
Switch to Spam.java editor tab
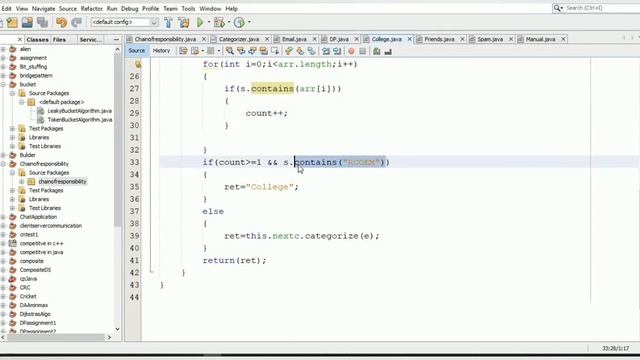tap(490, 39)
